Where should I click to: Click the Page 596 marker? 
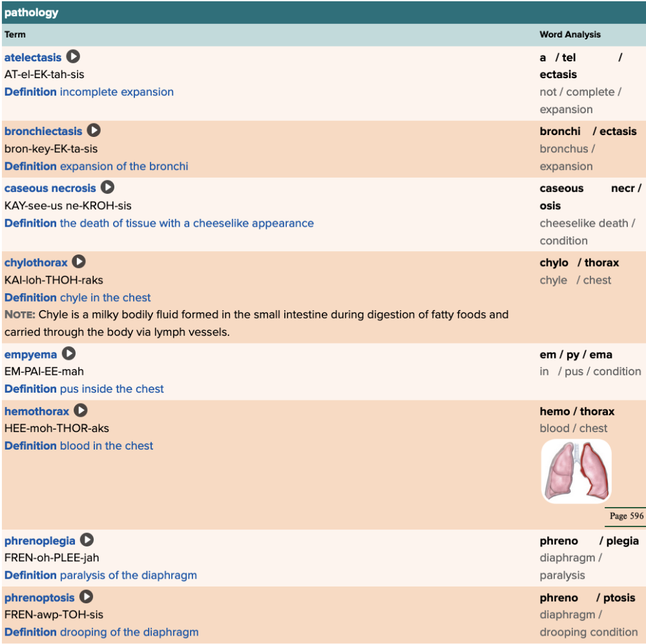[626, 515]
